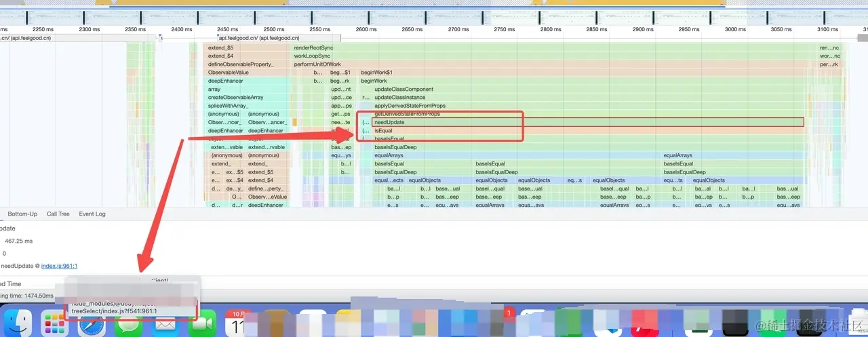Select the needUpdate flame bar

587,122
